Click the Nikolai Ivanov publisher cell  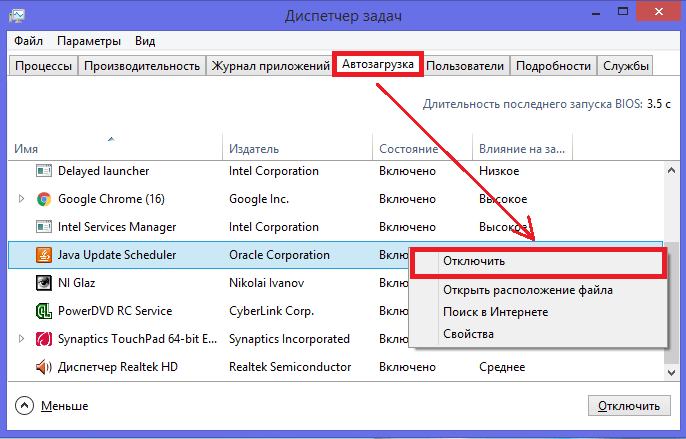(266, 283)
